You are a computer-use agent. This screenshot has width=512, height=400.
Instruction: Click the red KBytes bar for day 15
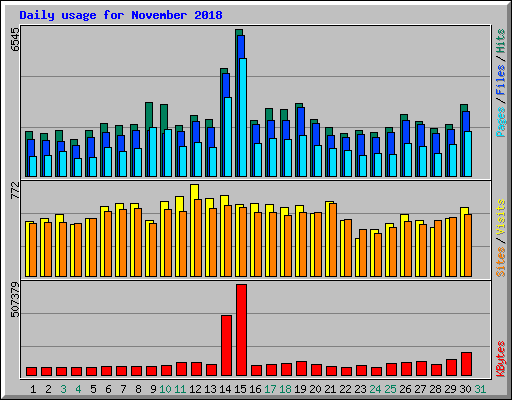241,330
